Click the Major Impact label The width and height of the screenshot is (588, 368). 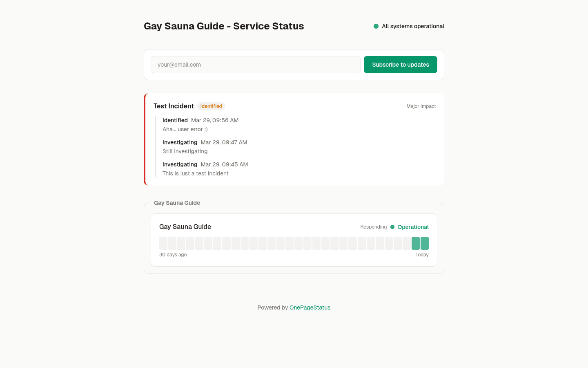click(421, 106)
